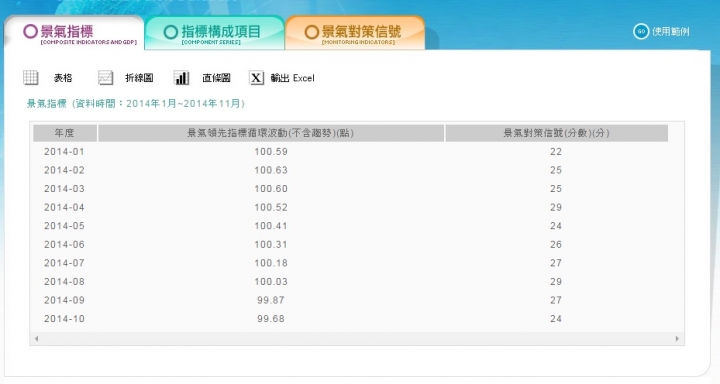Click the GO circle icon for usage example
Image resolution: width=720 pixels, height=384 pixels.
point(641,31)
